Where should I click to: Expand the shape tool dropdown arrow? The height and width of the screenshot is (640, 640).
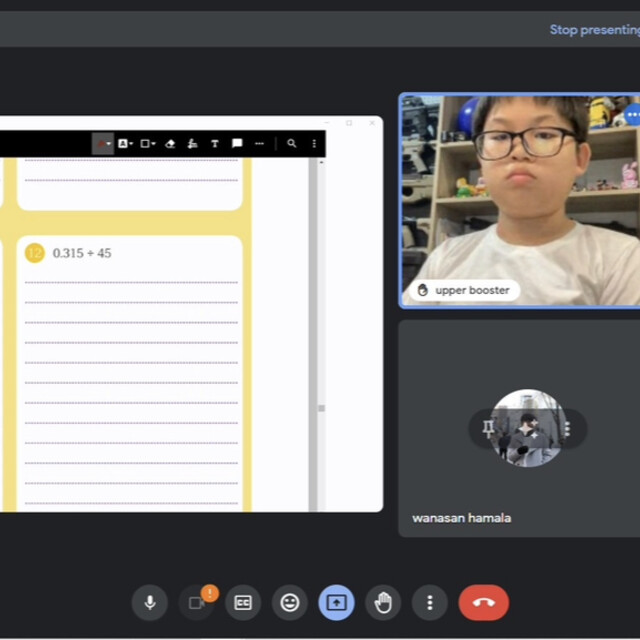pos(153,144)
